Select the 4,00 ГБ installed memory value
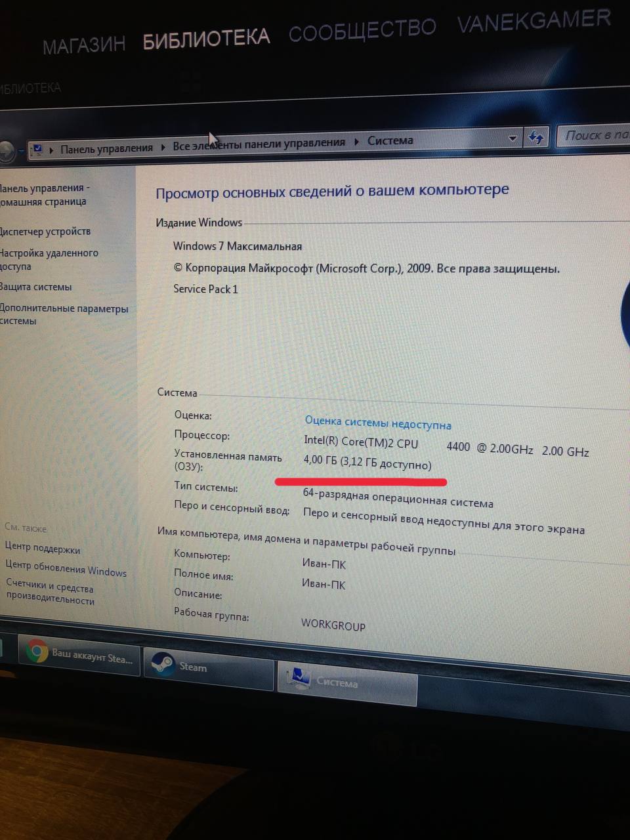This screenshot has width=630, height=840. coord(367,463)
